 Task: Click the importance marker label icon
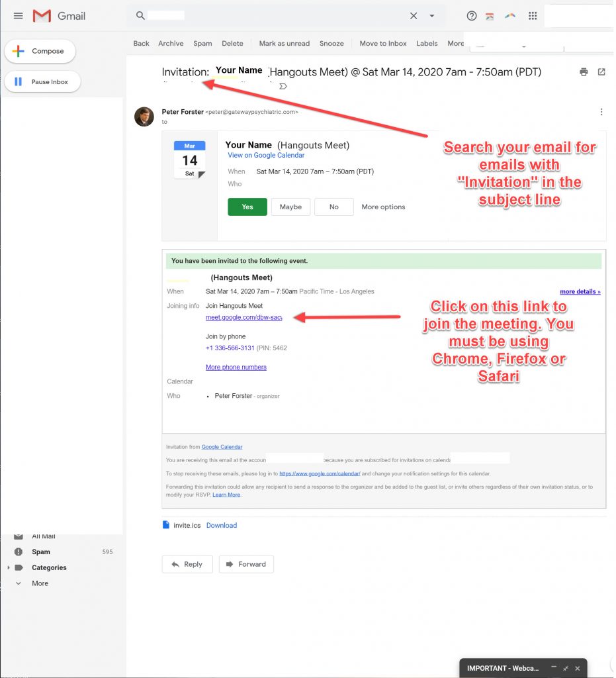[283, 87]
